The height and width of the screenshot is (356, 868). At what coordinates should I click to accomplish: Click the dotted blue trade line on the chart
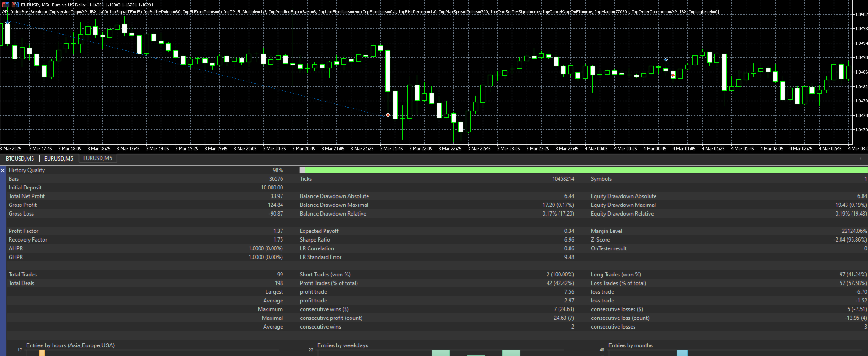click(x=197, y=69)
